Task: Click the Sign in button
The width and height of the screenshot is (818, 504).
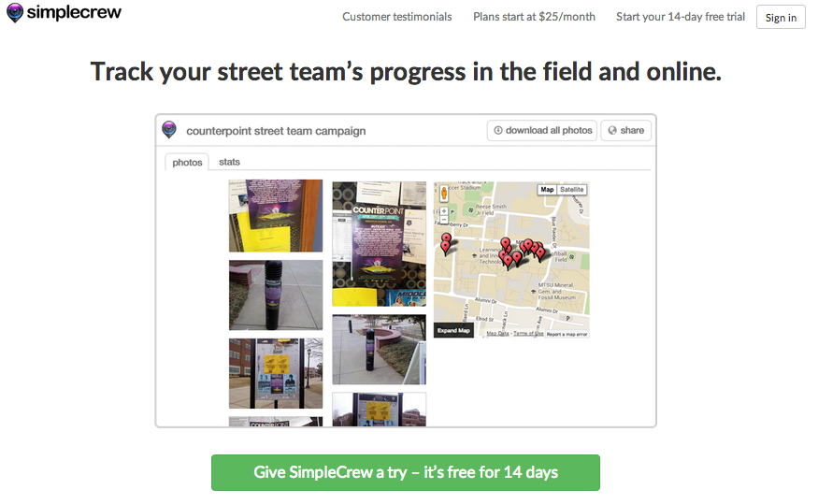Action: 781,17
